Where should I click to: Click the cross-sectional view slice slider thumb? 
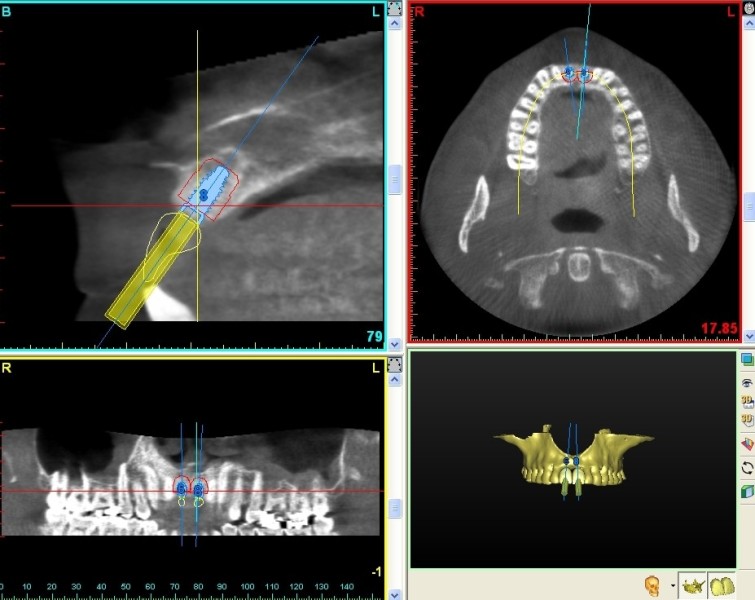(395, 180)
